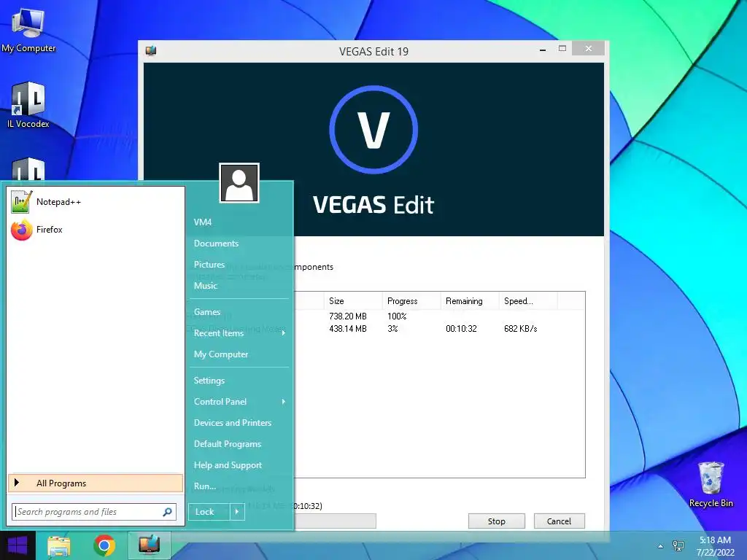Select the 738.20 MB size cell
The width and height of the screenshot is (747, 560).
click(x=348, y=316)
